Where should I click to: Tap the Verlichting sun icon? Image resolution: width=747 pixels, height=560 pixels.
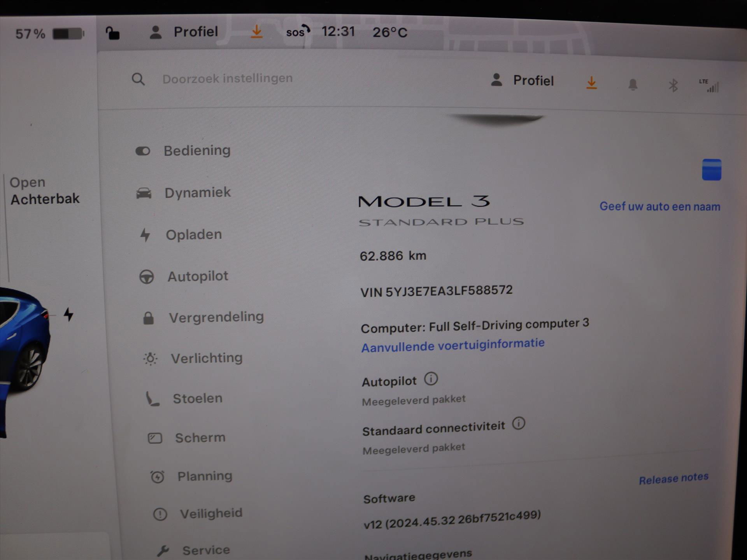click(151, 359)
